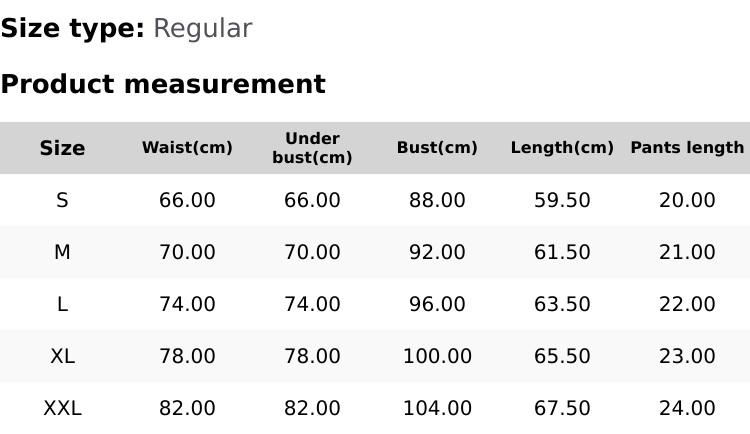Image resolution: width=750 pixels, height=434 pixels.
Task: Click the Waist(cm) column header
Action: click(187, 148)
